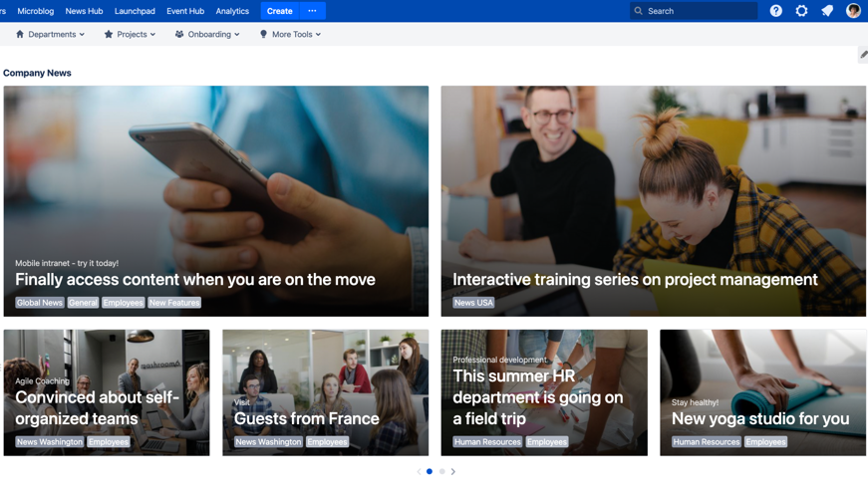This screenshot has height=493, width=868.
Task: Open the 'Guests from France' article
Action: [307, 419]
